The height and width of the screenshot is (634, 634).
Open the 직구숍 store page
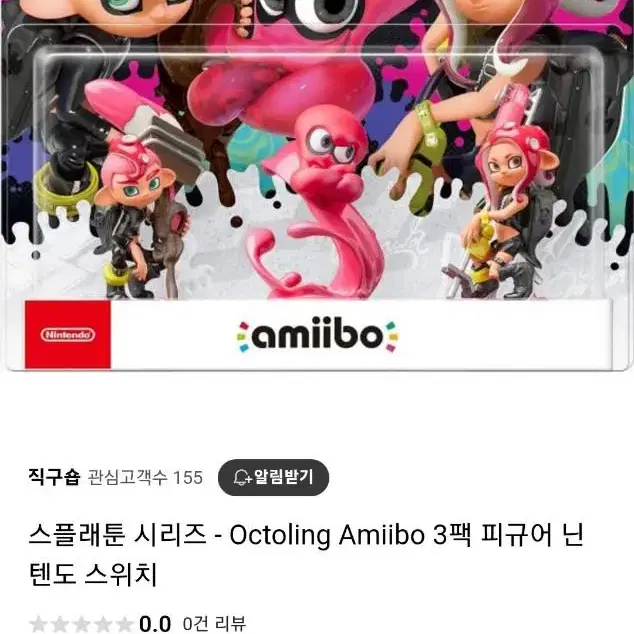(x=54, y=476)
